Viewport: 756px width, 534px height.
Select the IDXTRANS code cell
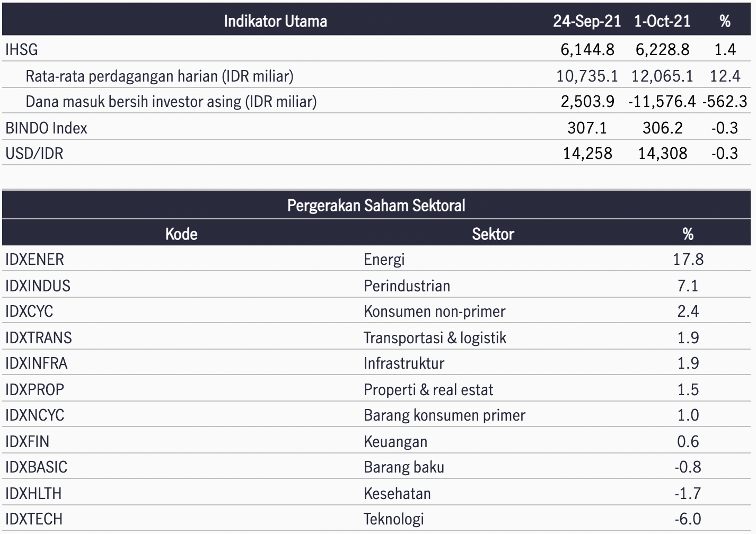[38, 338]
